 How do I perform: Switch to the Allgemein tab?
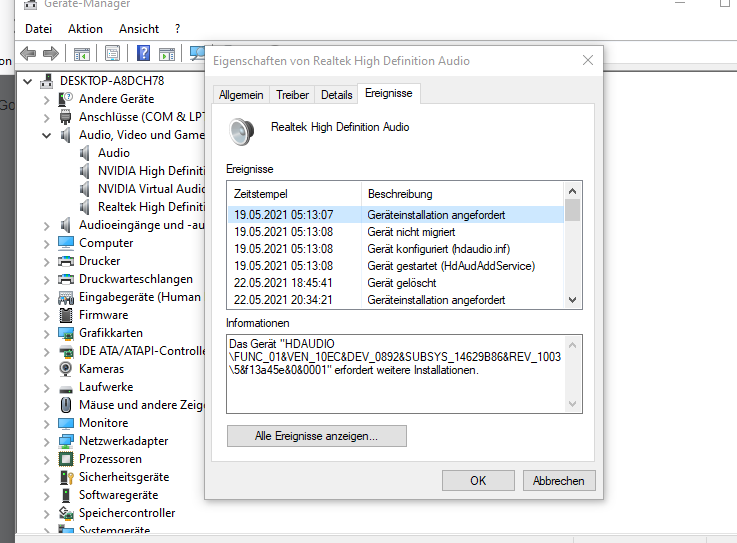coord(241,95)
